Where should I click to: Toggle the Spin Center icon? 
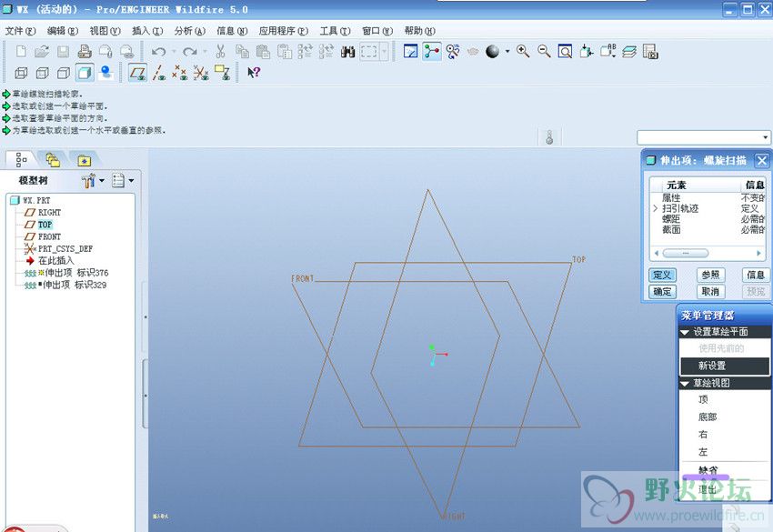[431, 51]
